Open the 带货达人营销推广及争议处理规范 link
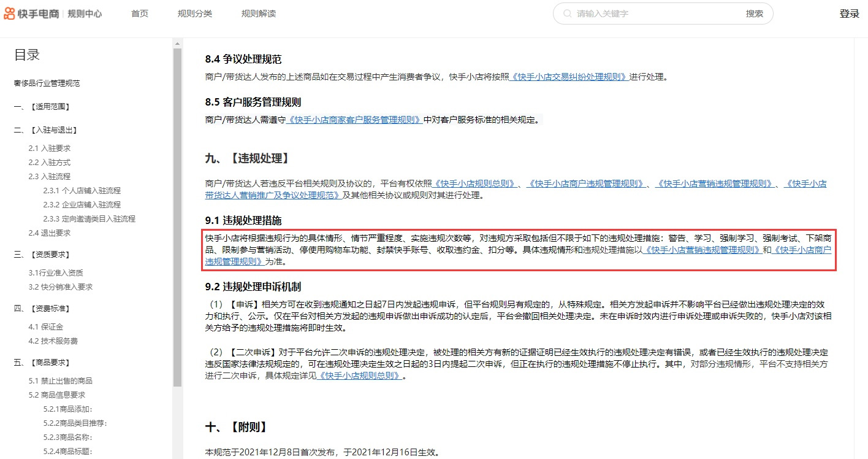The height and width of the screenshot is (459, 868). coord(273,195)
